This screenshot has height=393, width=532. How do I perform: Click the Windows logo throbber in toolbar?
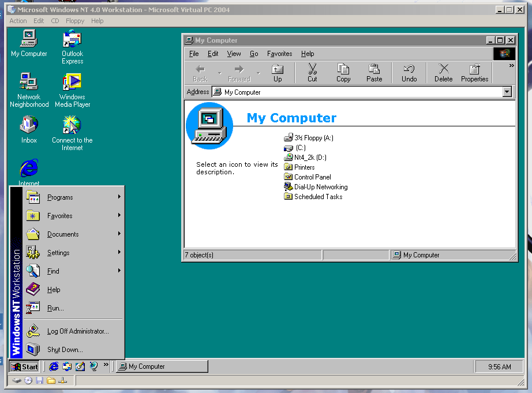coord(504,54)
